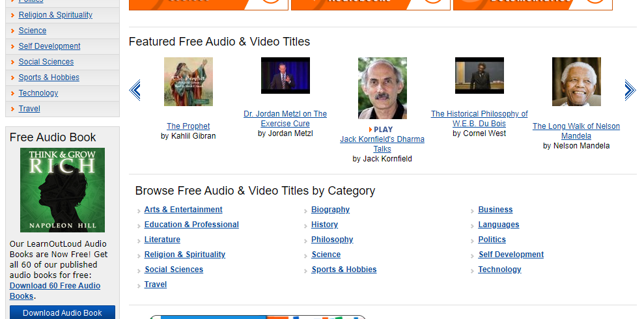The image size is (644, 319).
Task: Browse Social Sciences in category list
Action: [174, 270]
